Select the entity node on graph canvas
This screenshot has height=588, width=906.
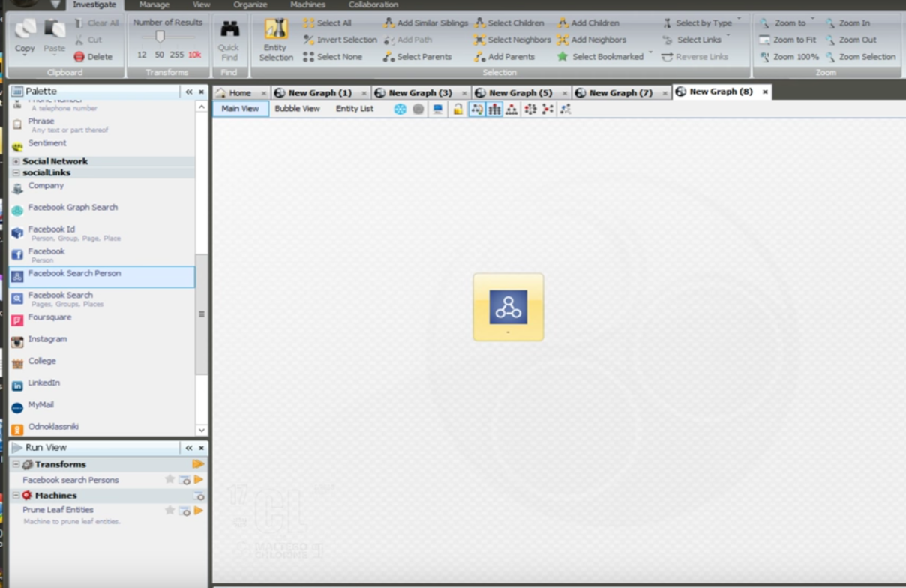point(508,307)
